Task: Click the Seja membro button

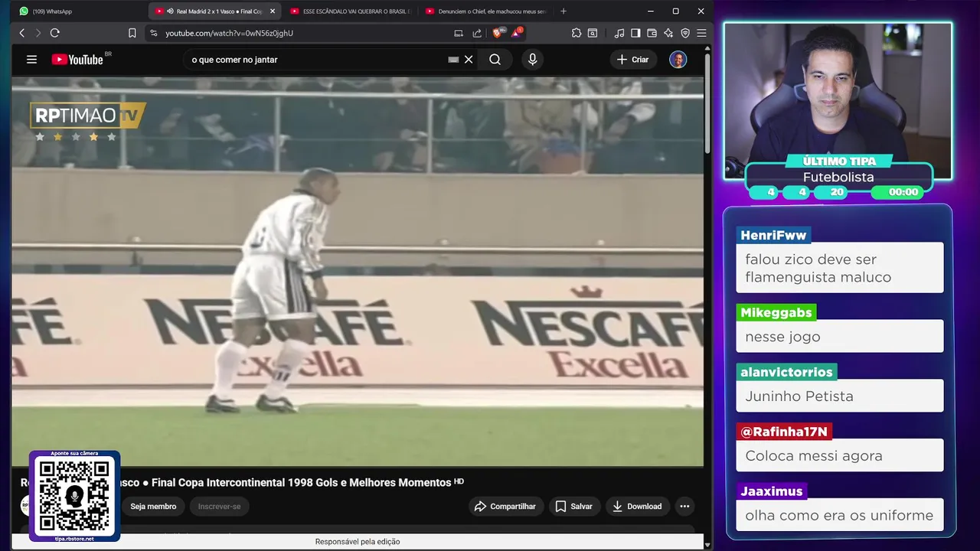Action: [x=153, y=507]
